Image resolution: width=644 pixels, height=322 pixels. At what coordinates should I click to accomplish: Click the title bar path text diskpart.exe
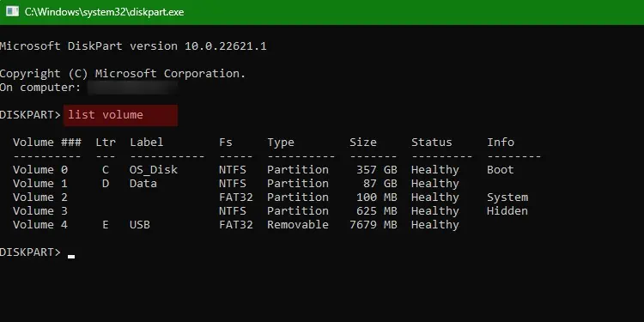(104, 12)
